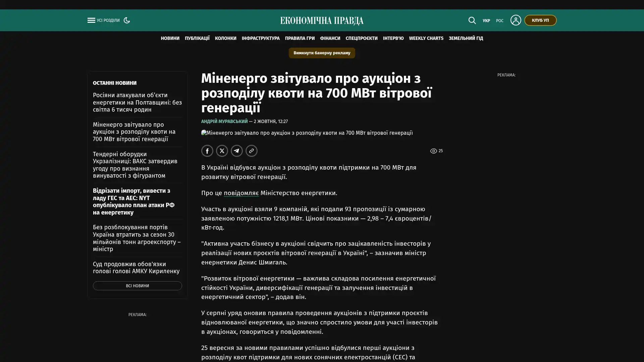This screenshot has height=362, width=644.
Task: Click Економічна правда logo
Action: (x=322, y=21)
